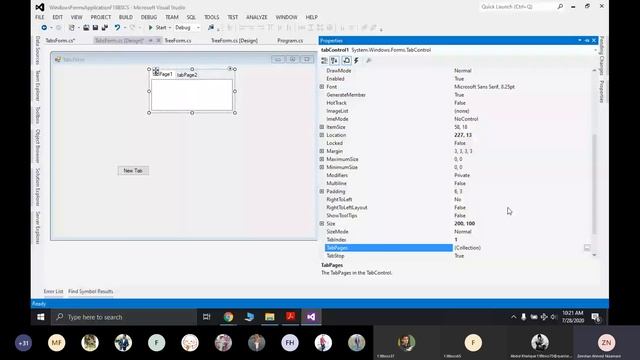
Task: Start debugging with the Start button
Action: pyautogui.click(x=157, y=27)
